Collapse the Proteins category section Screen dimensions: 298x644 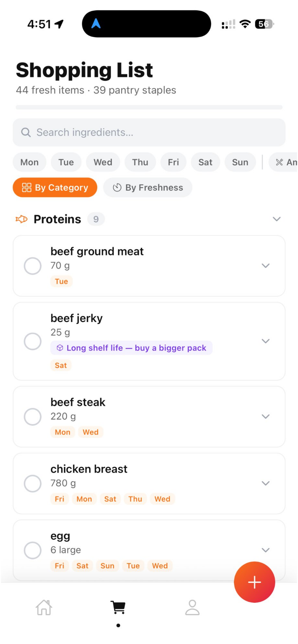pos(276,219)
